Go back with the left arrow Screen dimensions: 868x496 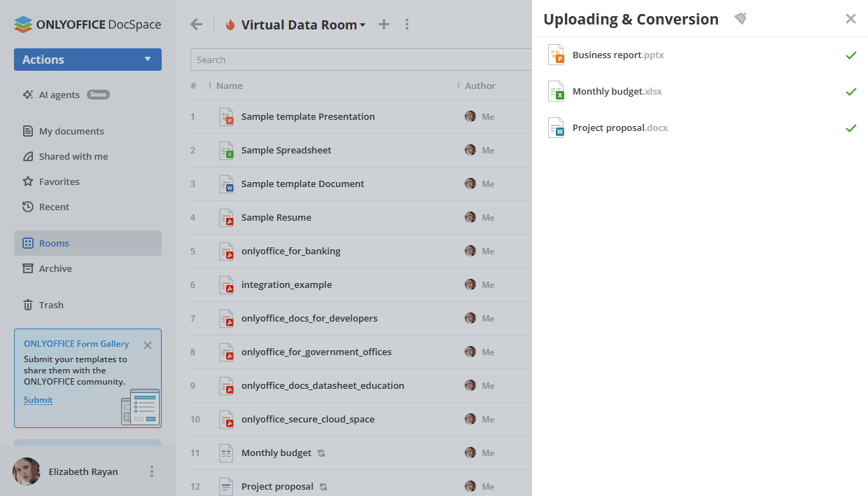(197, 25)
